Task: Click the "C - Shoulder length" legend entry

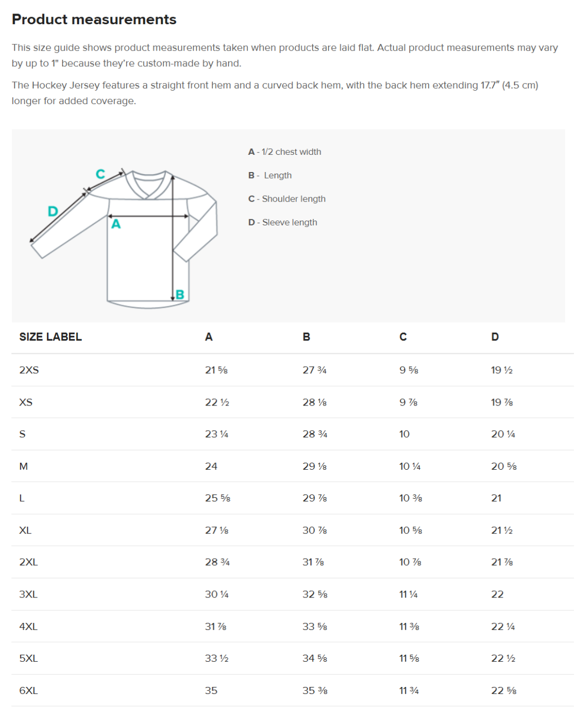Action: click(287, 199)
